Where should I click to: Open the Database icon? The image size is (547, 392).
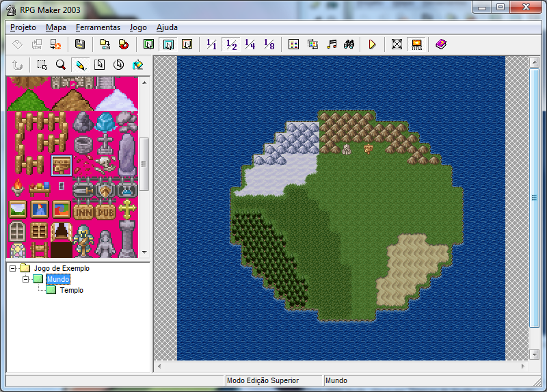pos(293,44)
